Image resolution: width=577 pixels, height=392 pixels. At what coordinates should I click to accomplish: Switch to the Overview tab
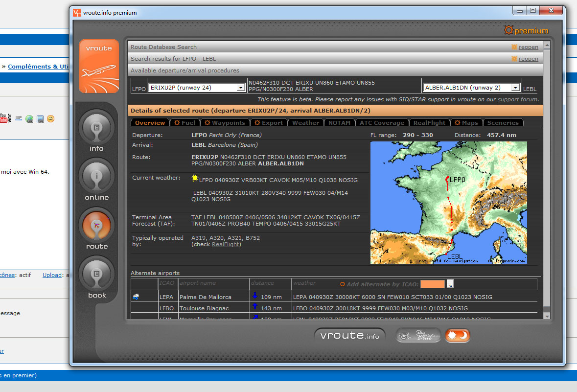point(150,122)
